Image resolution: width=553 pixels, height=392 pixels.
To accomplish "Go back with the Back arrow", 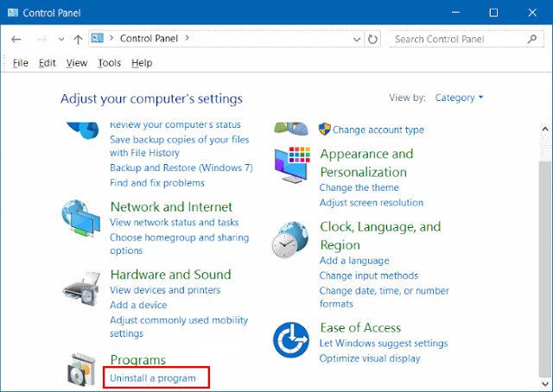I will coord(16,39).
